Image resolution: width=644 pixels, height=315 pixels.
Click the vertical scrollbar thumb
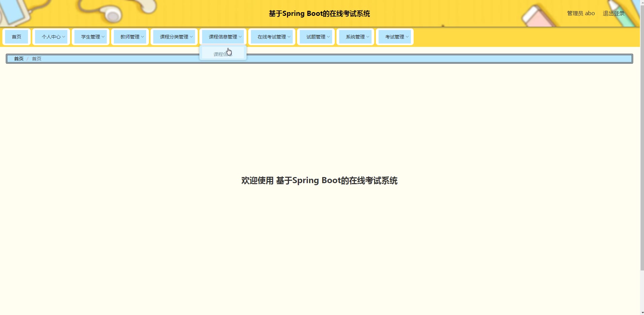(x=642, y=137)
